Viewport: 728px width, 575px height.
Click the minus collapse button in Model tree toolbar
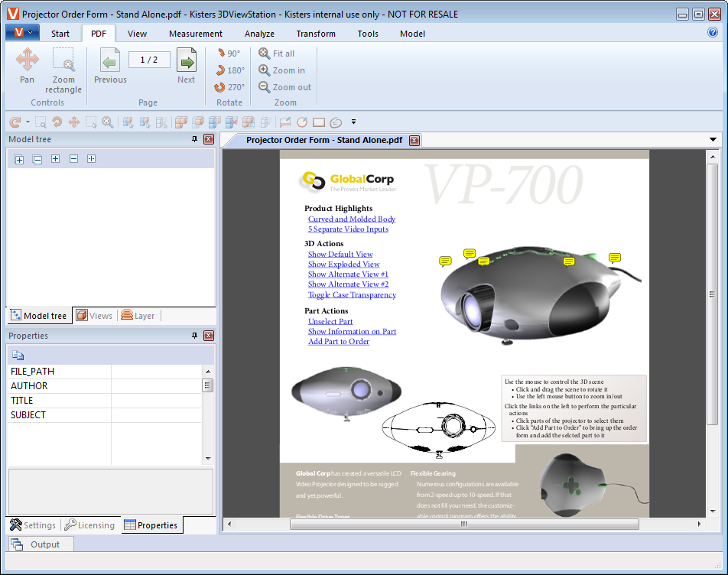click(x=73, y=159)
